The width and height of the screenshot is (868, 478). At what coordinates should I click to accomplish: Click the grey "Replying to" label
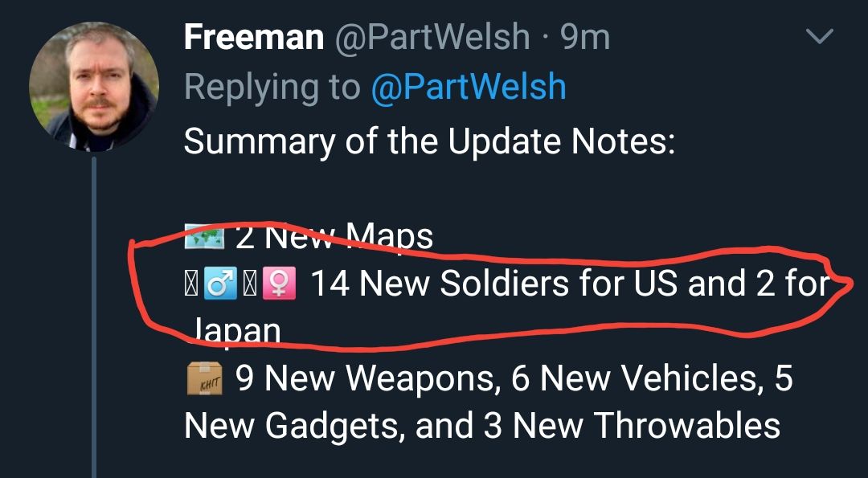[272, 87]
